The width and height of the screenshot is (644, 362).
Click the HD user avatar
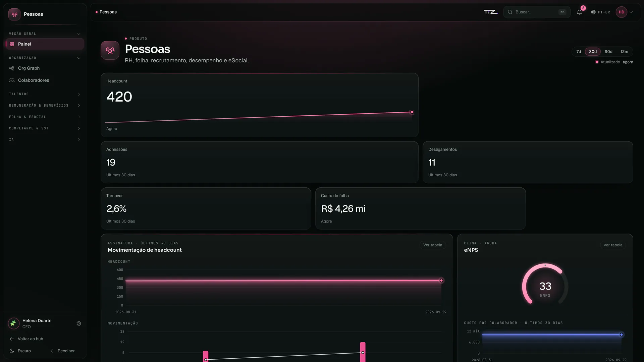[x=621, y=12]
